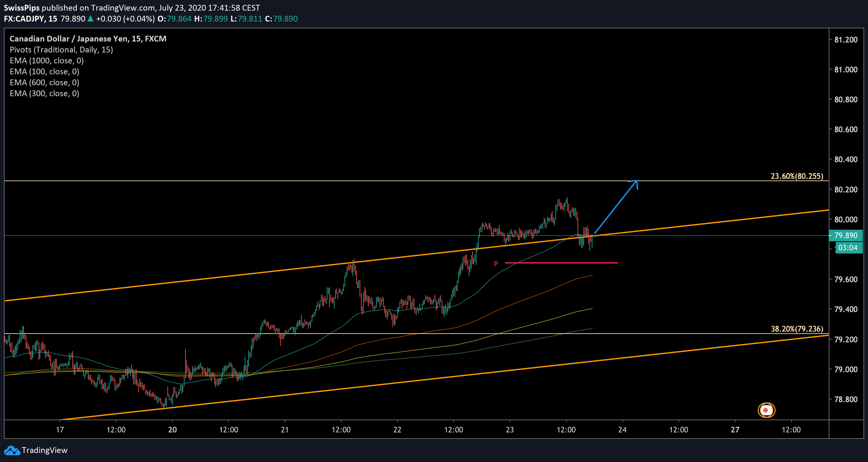Image resolution: width=868 pixels, height=462 pixels.
Task: Click the date label 22 on time axis
Action: click(x=398, y=430)
